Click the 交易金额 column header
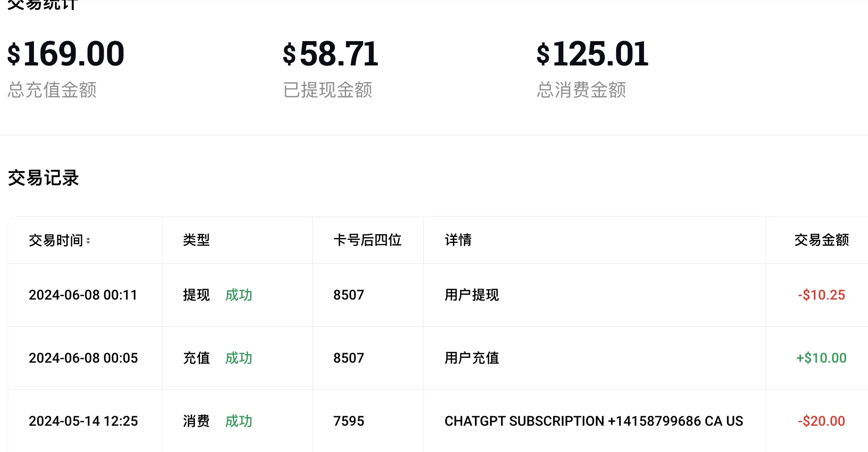Screen dimensions: 868x452 point(821,240)
